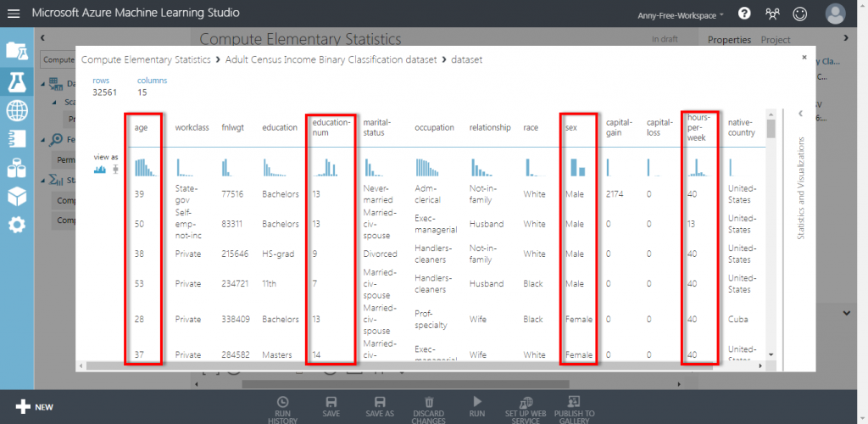Click the down chevron in the right pane

pos(847,313)
